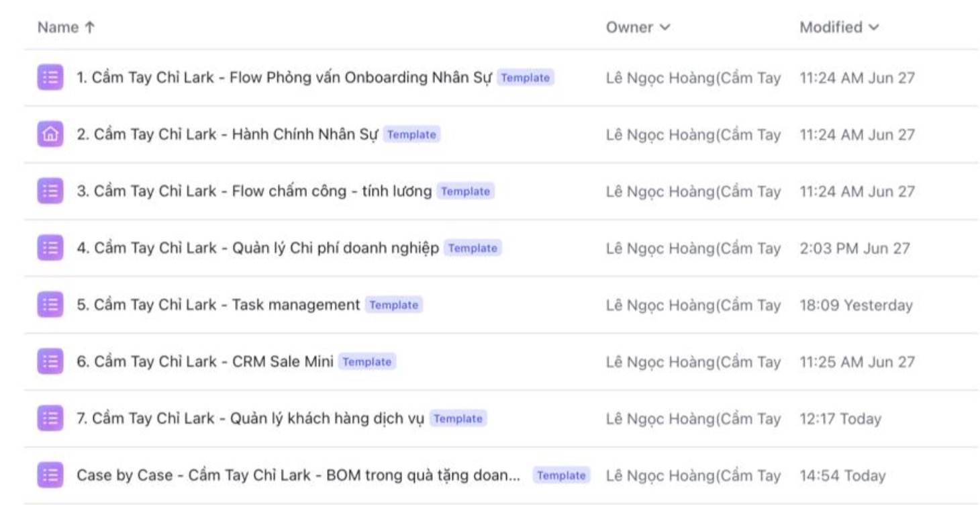Click modified time '11:25 AM Jun 27'

tap(857, 362)
